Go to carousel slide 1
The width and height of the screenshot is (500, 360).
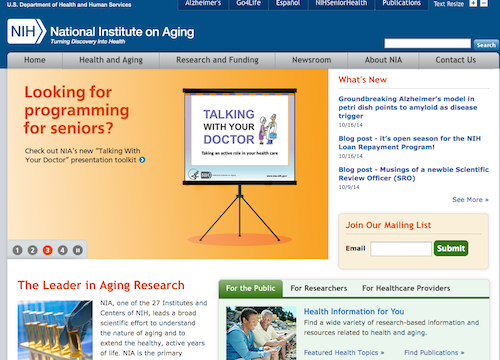[x=17, y=250]
